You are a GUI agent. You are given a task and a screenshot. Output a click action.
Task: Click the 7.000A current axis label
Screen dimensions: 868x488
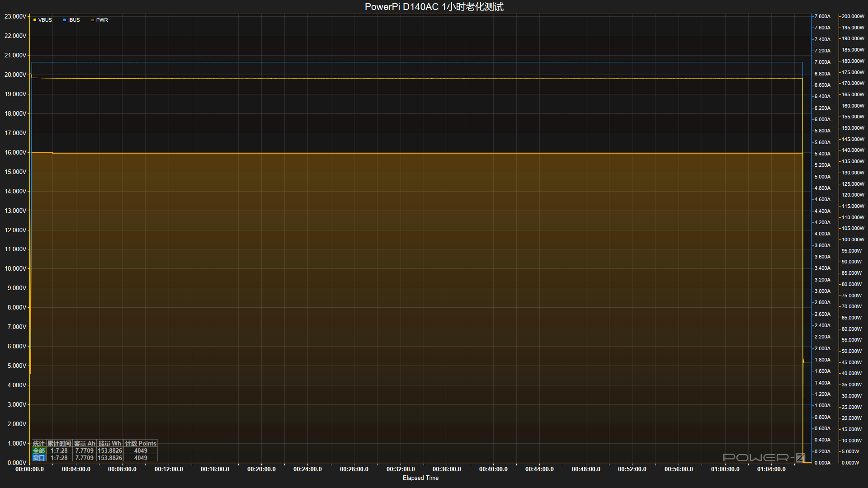822,62
